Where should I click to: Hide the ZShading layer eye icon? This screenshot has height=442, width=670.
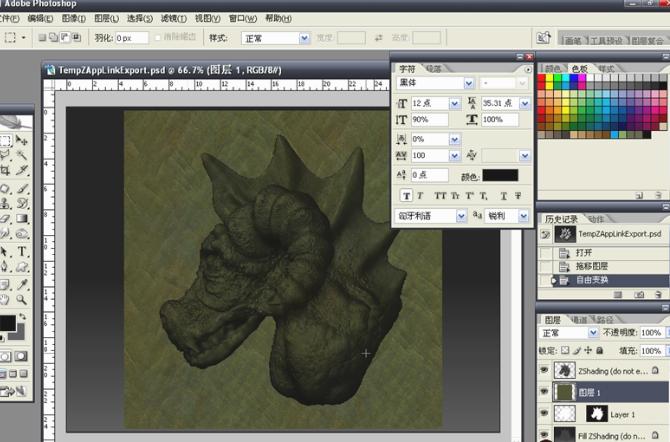click(x=545, y=371)
